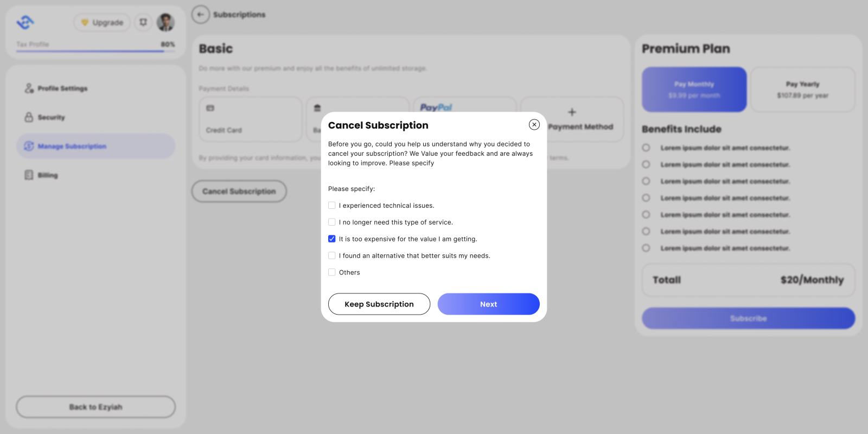The image size is (868, 434).
Task: Click the app logo icon
Action: 25,22
